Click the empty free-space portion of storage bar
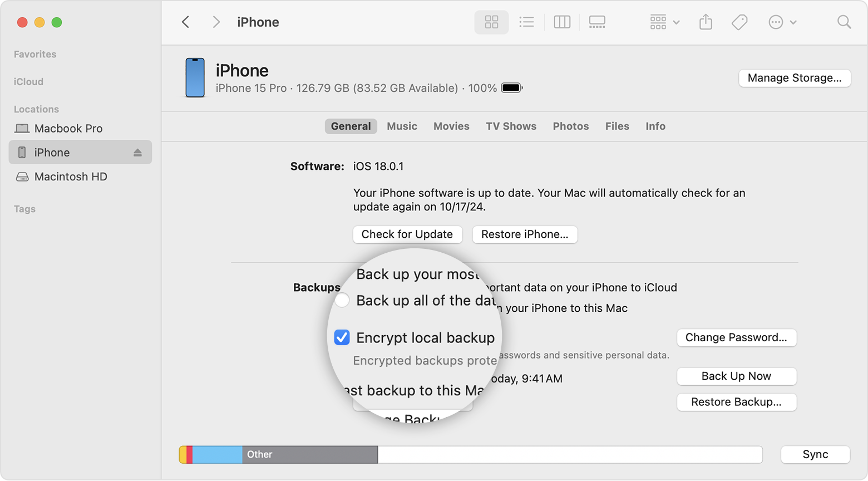Image resolution: width=868 pixels, height=481 pixels. [570, 454]
